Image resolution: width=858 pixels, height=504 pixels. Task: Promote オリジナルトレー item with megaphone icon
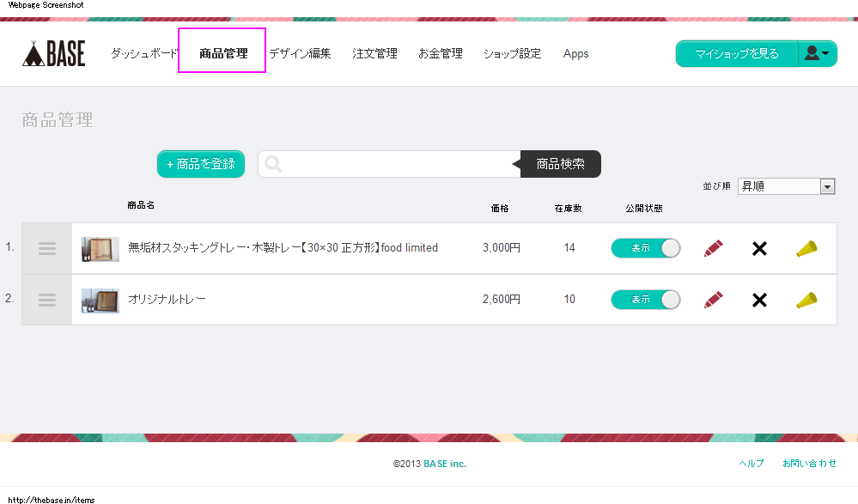coord(806,300)
